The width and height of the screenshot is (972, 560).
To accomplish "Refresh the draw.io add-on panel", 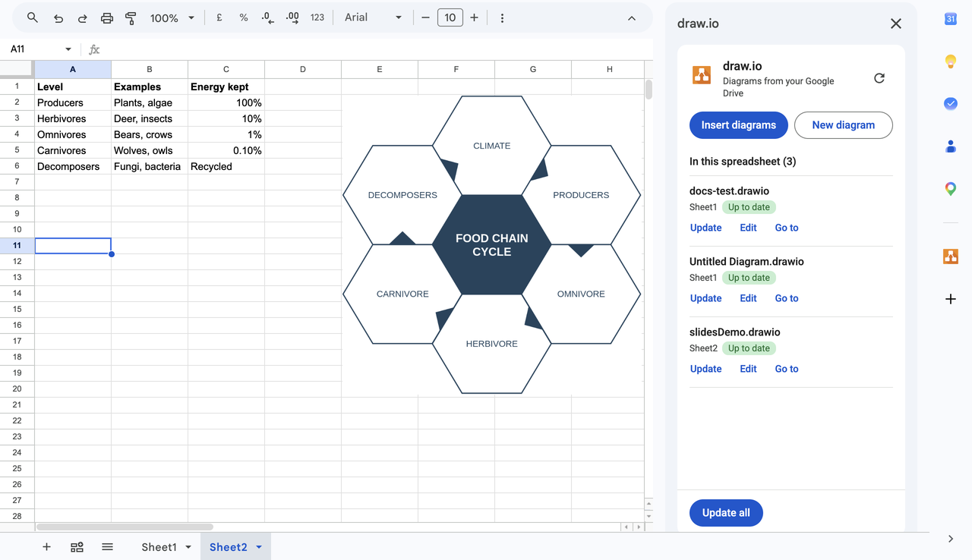I will [879, 78].
